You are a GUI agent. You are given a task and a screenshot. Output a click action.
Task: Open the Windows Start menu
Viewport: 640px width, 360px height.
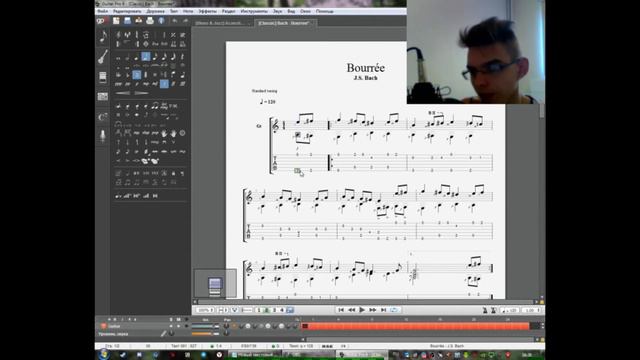tap(104, 355)
